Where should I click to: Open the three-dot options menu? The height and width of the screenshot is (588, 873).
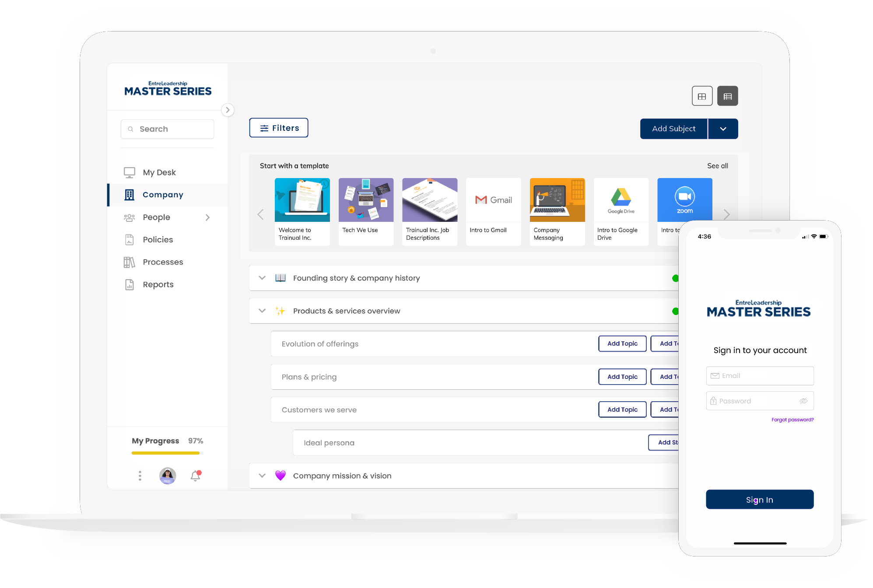click(140, 476)
